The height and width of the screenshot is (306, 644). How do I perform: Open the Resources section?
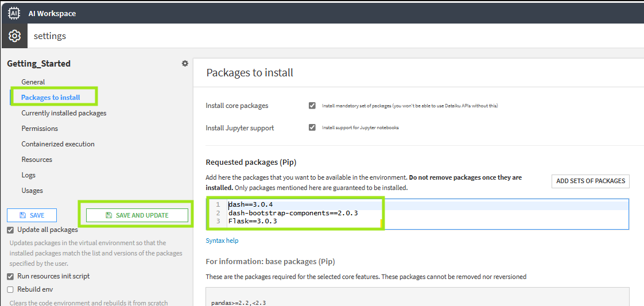37,160
